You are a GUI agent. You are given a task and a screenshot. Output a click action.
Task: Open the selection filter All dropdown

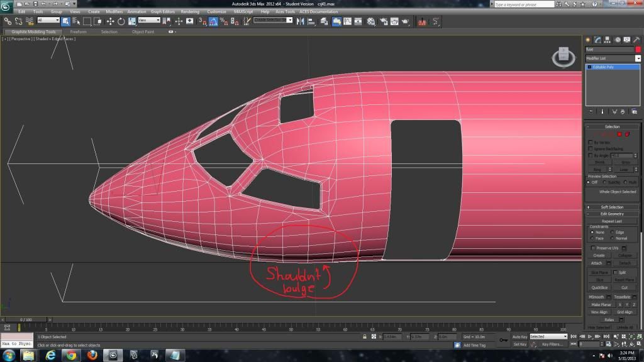[x=48, y=21]
